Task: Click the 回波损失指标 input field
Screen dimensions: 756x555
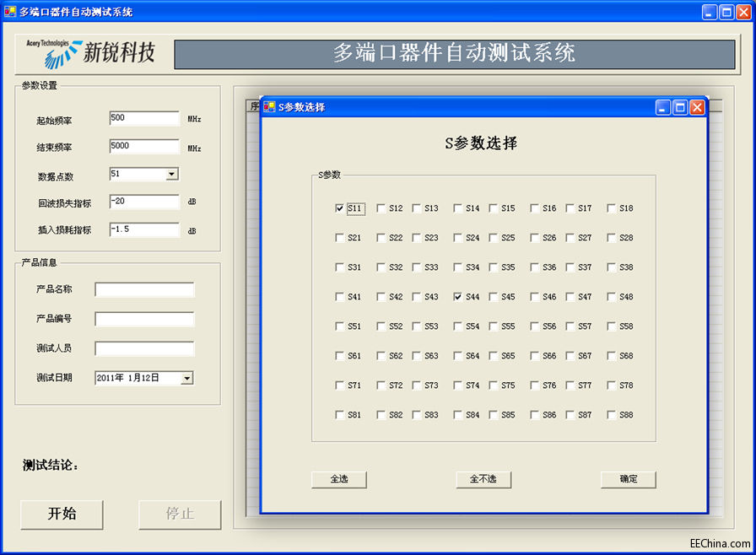Action: pos(144,202)
